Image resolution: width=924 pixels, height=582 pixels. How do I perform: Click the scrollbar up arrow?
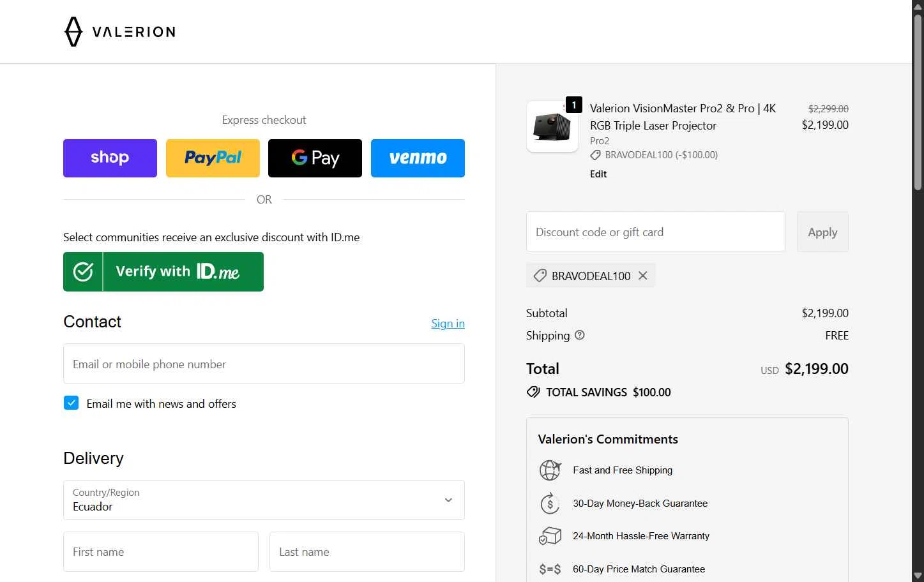point(918,6)
